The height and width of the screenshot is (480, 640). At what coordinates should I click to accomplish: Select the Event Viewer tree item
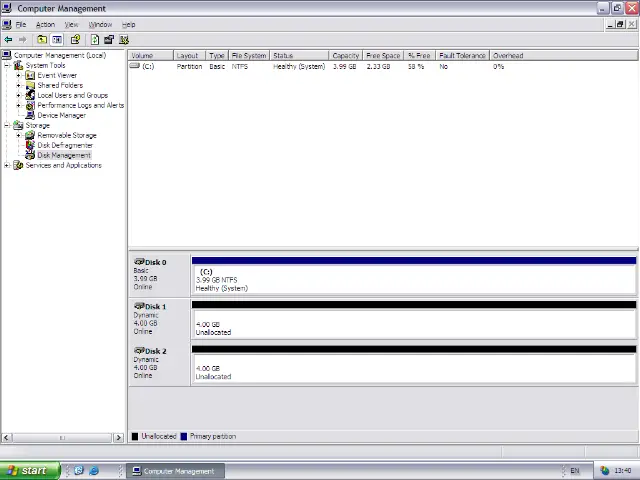tap(57, 75)
